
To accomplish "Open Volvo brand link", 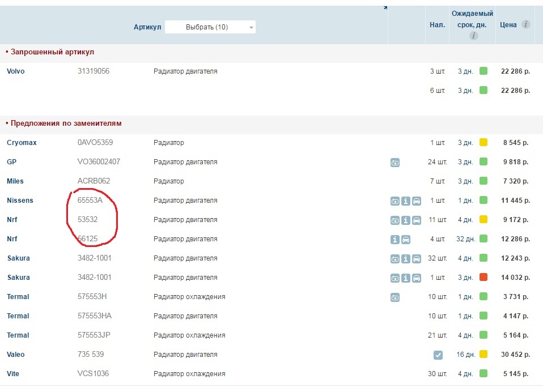I will (x=15, y=71).
